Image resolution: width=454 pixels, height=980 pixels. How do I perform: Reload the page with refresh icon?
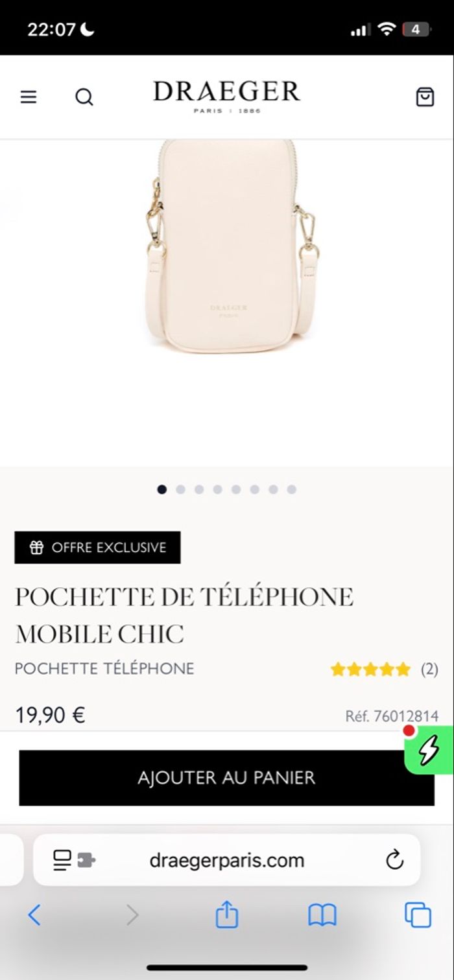coord(394,860)
